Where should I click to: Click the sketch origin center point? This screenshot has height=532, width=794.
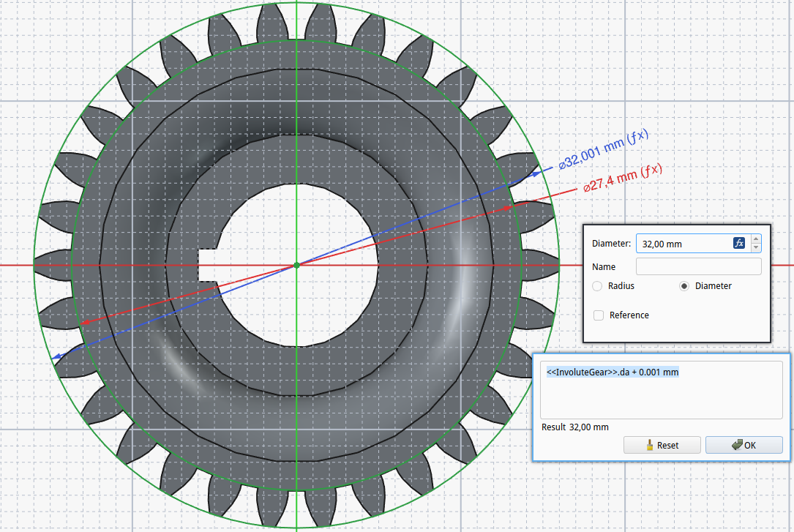[x=296, y=265]
